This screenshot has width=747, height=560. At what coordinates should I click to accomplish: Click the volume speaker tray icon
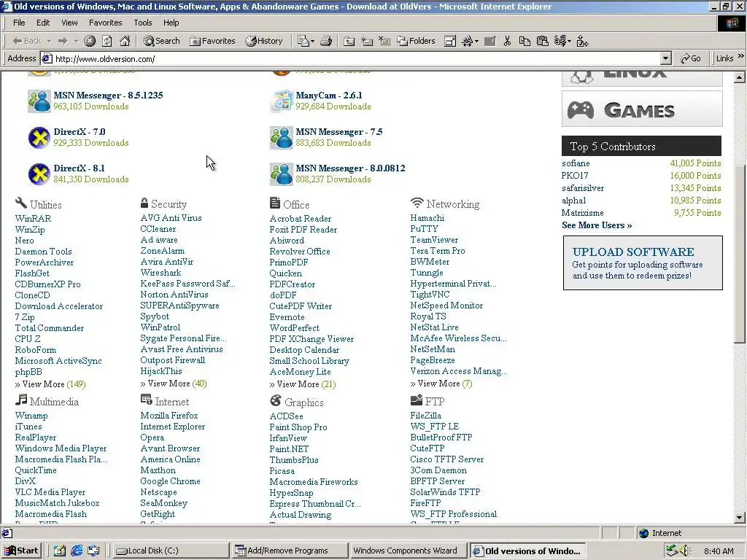685,551
